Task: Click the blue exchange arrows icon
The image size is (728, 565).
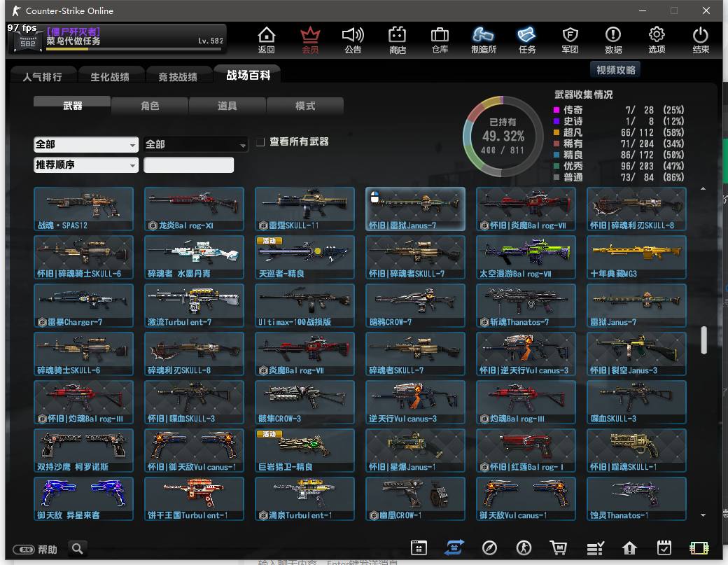Action: point(454,547)
